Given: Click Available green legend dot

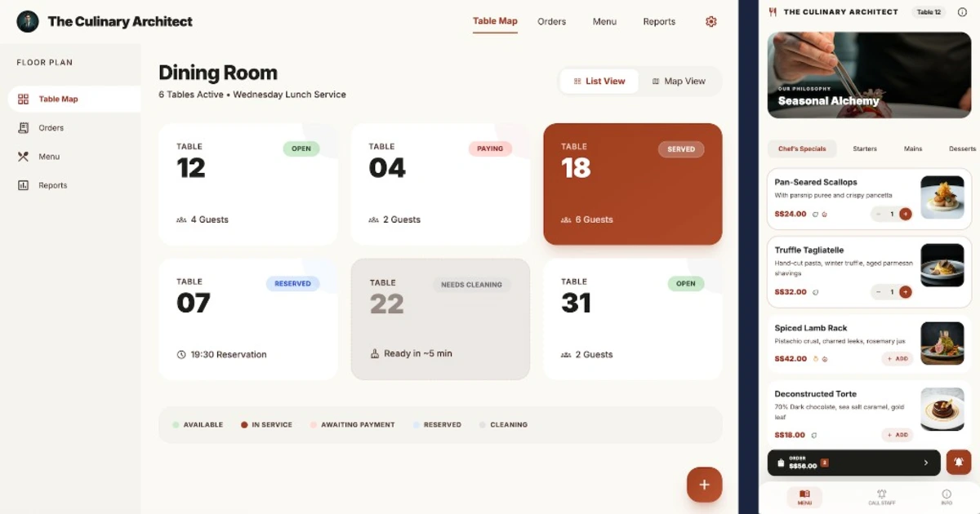Looking at the screenshot, I should point(176,425).
